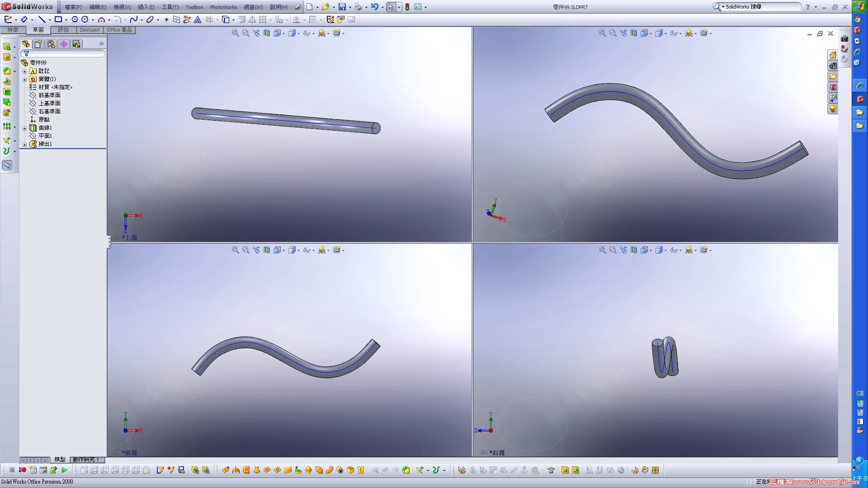
Task: Click the Save icon in the toolbar
Action: pos(342,7)
